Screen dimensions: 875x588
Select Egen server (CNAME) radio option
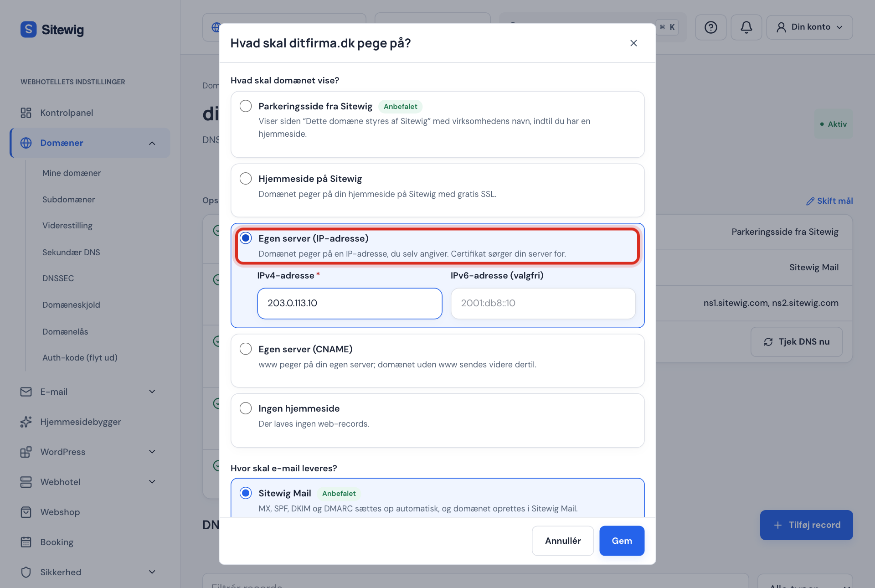click(x=246, y=349)
